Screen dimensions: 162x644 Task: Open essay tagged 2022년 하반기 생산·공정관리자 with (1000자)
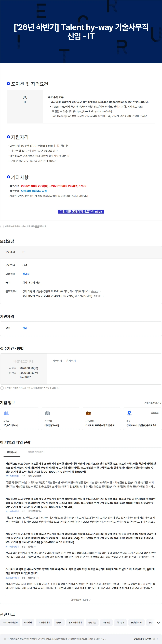81,475
